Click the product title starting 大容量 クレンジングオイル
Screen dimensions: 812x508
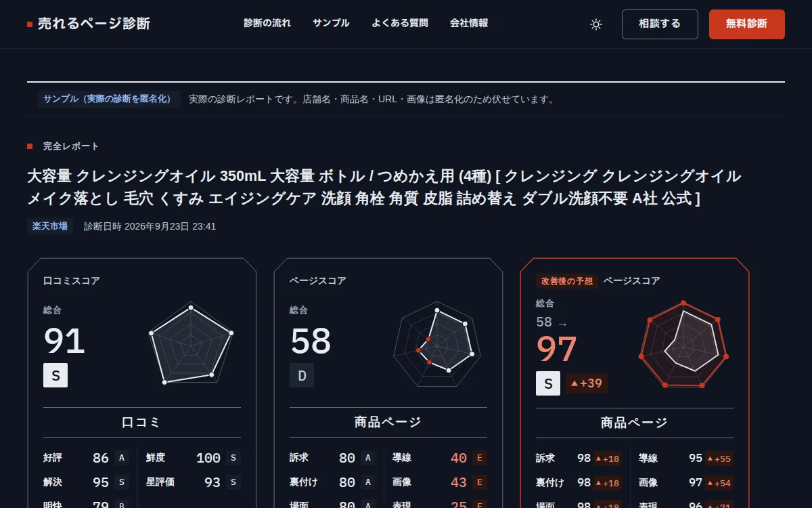384,188
